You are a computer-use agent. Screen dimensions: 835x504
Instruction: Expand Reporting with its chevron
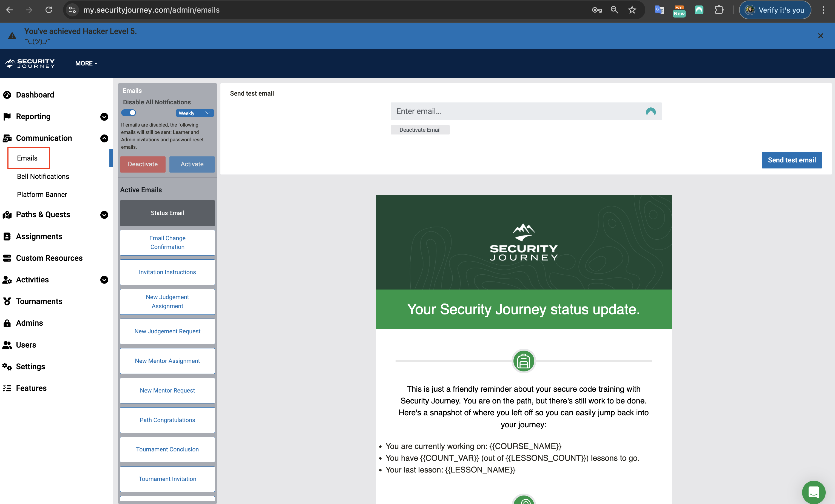pos(104,116)
